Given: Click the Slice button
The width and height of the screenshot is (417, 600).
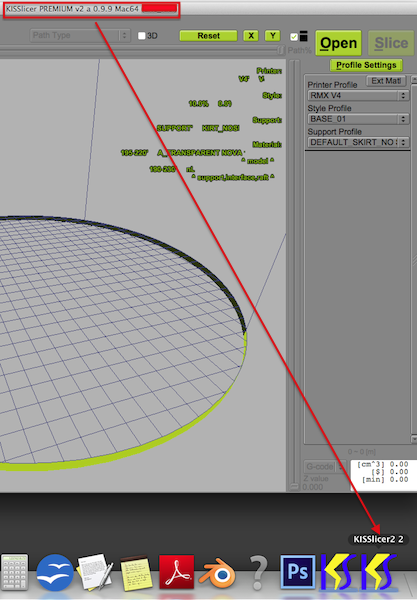Looking at the screenshot, I should tap(391, 43).
